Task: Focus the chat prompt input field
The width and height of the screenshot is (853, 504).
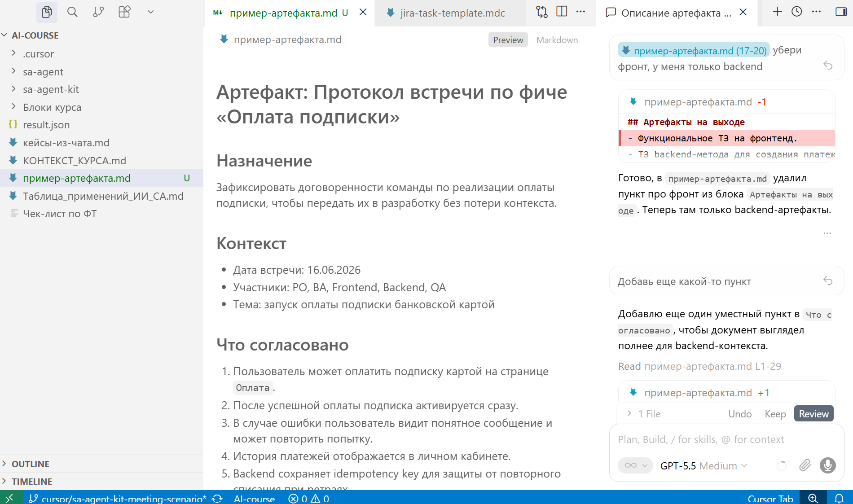Action: [x=726, y=439]
